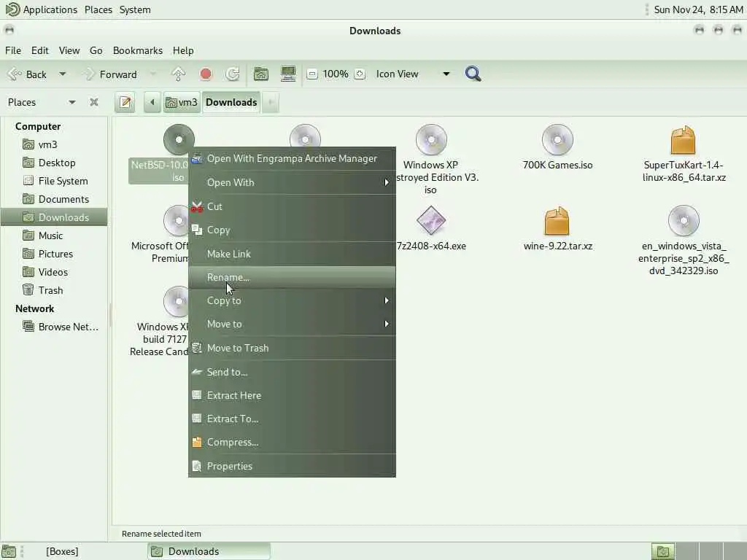This screenshot has width=747, height=560.
Task: Open the Bookmarks menu
Action: (138, 50)
